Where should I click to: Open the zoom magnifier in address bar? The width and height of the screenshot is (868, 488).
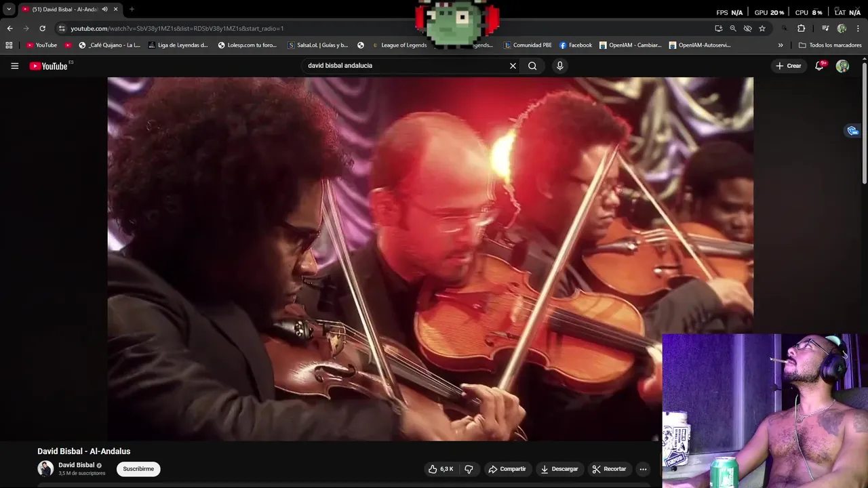coord(733,28)
